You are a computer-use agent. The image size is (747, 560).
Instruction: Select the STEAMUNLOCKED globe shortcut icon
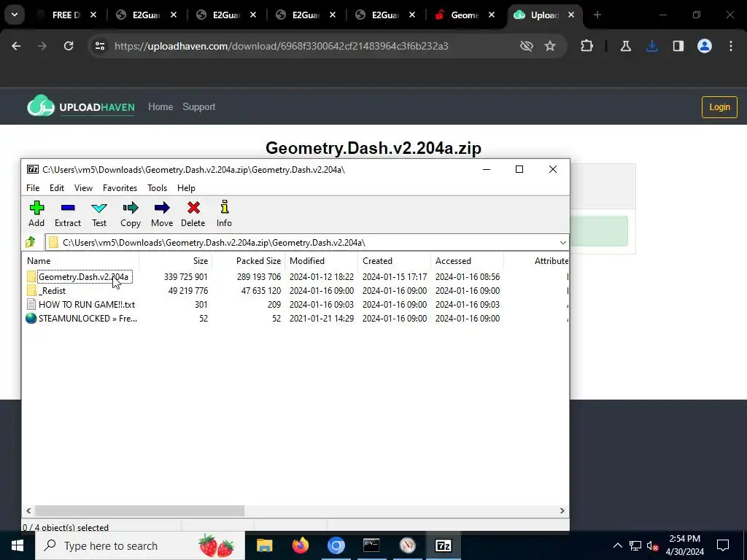(31, 318)
